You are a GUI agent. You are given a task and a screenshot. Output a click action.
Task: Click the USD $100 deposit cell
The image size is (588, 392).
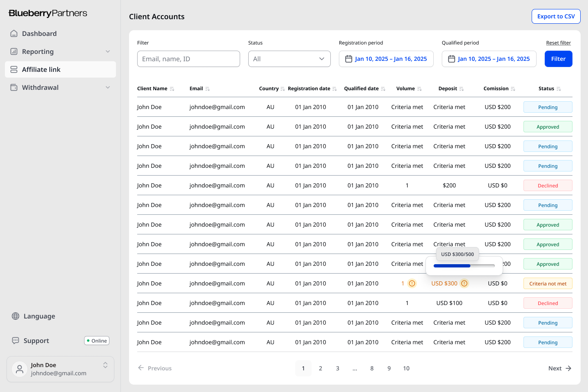(x=450, y=303)
